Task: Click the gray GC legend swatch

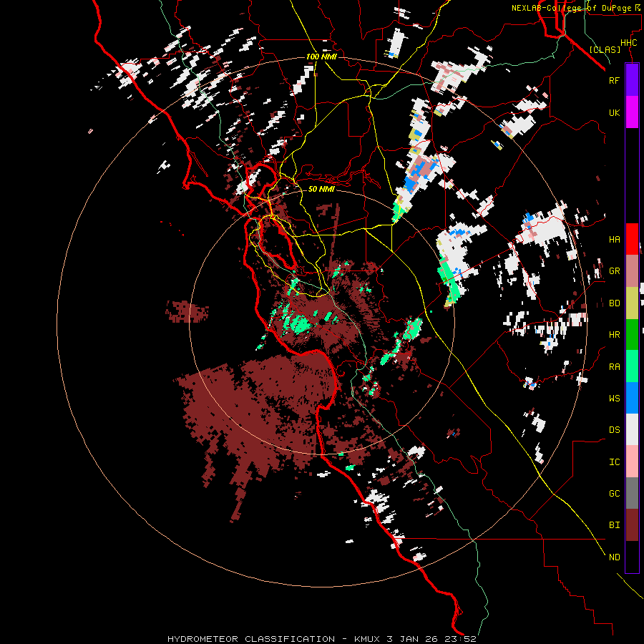Action: coord(632,493)
